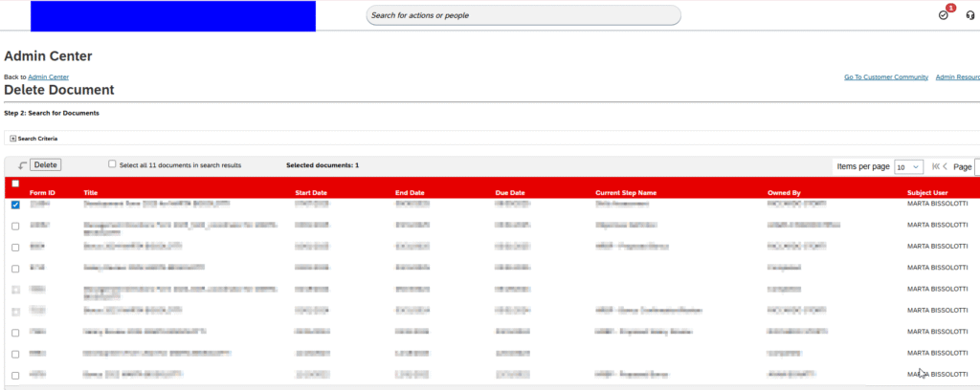
Task: Follow the Admin Center back link
Action: [48, 76]
